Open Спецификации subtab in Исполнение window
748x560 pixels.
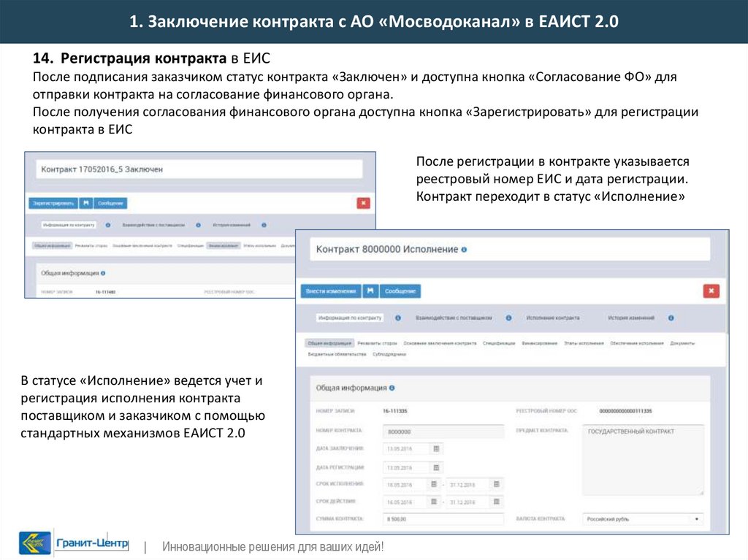click(x=499, y=343)
